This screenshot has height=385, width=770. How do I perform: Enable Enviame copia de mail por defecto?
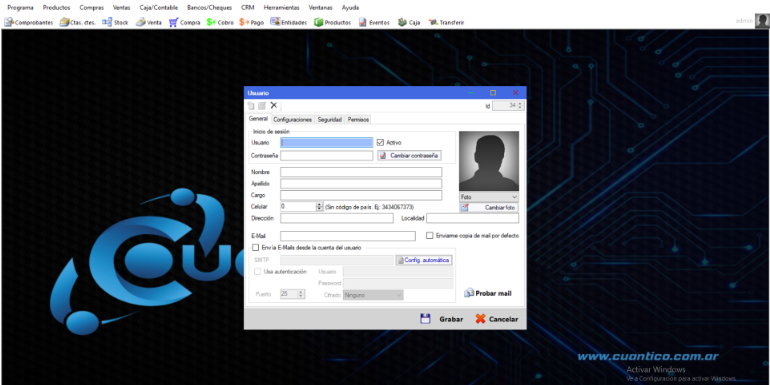pos(430,236)
